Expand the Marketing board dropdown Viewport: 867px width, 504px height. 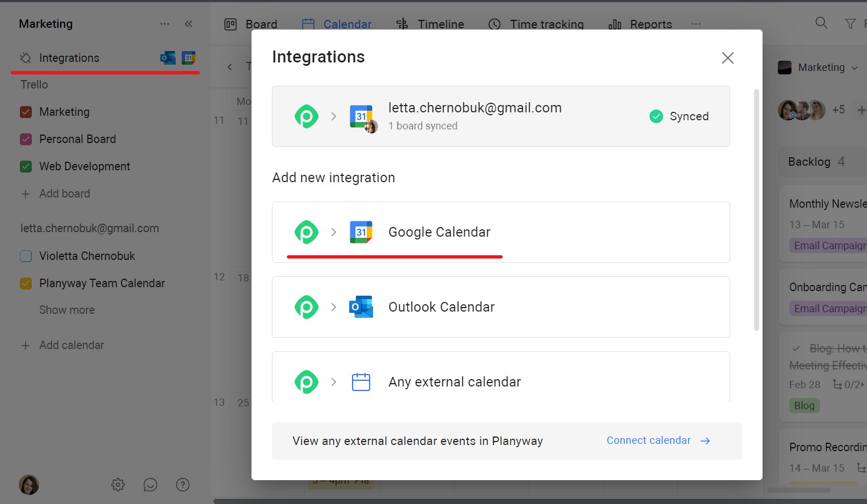pos(818,68)
